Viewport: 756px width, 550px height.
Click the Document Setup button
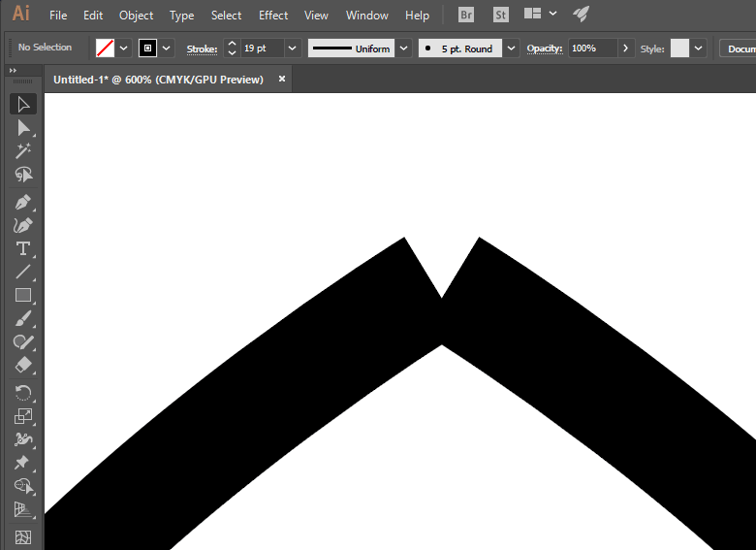(x=738, y=49)
